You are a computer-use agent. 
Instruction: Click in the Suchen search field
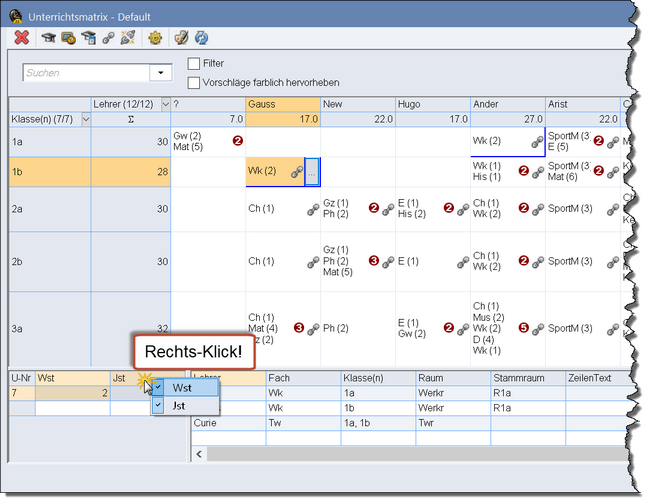(x=86, y=73)
